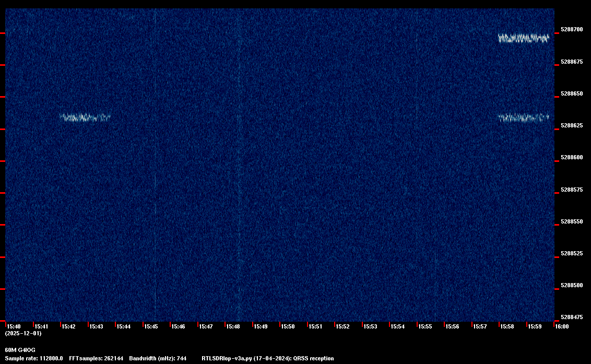Click the 15:50 time axis label
This screenshot has height=364, width=591.
click(x=288, y=326)
